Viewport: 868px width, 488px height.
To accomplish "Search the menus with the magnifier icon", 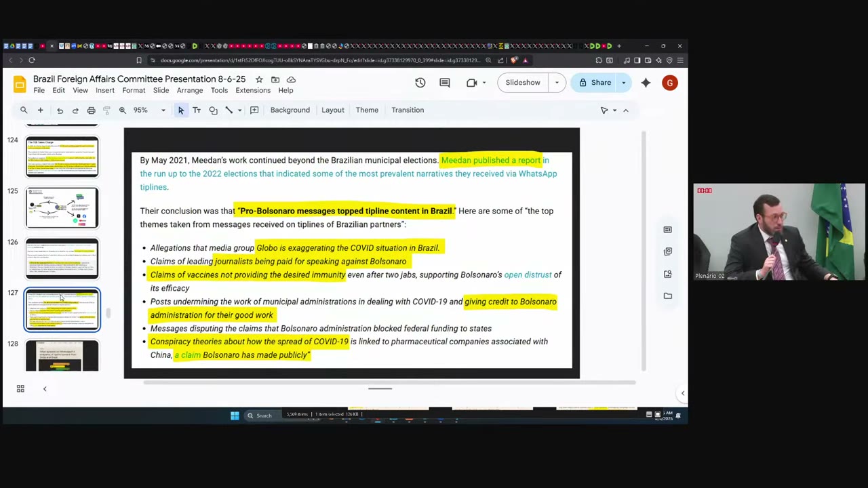I will [x=24, y=110].
